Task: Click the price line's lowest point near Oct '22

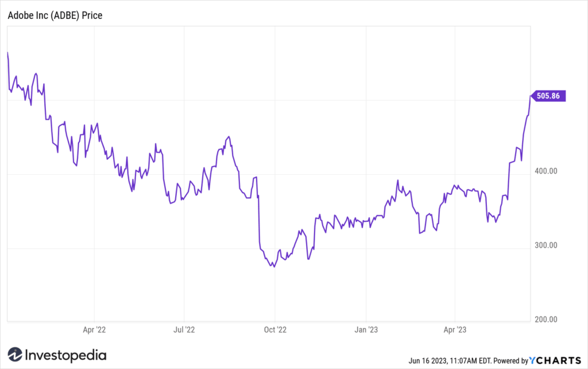Action: click(x=274, y=267)
